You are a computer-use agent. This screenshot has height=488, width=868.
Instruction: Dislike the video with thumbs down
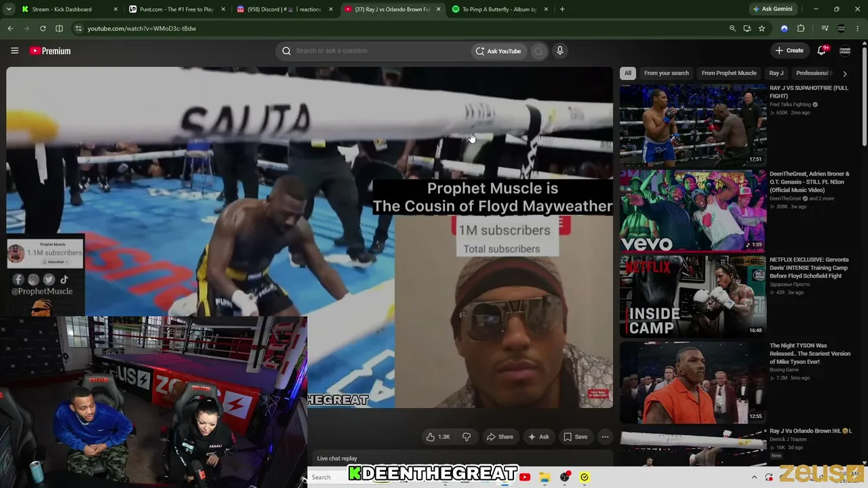[x=466, y=436]
